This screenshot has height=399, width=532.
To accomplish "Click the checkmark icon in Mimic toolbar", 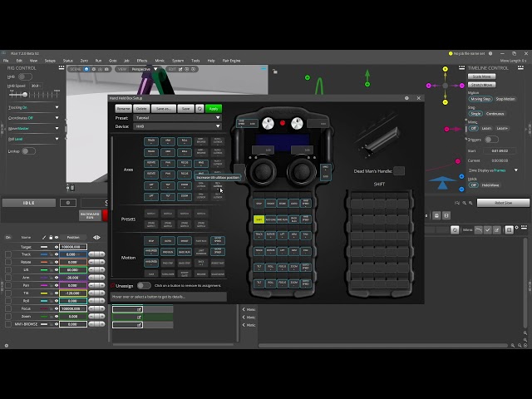I will [x=488, y=230].
